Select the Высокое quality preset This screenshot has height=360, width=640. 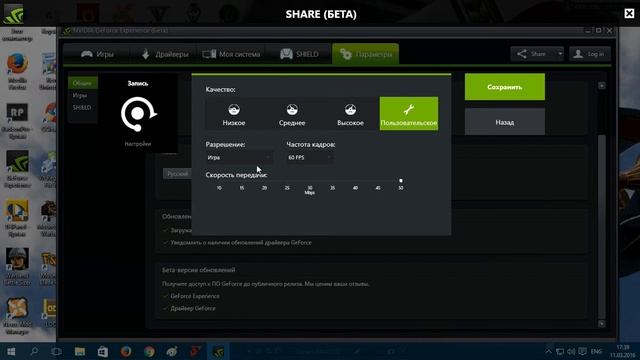pos(350,114)
